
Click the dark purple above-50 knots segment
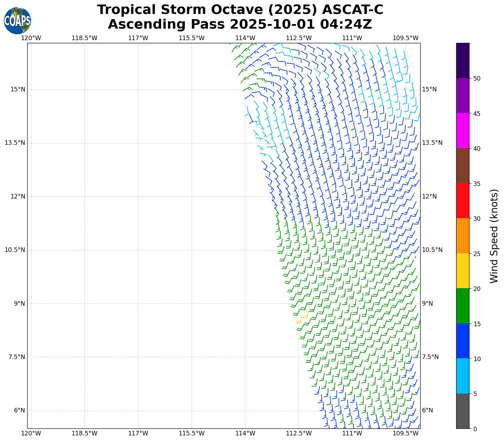click(x=462, y=60)
